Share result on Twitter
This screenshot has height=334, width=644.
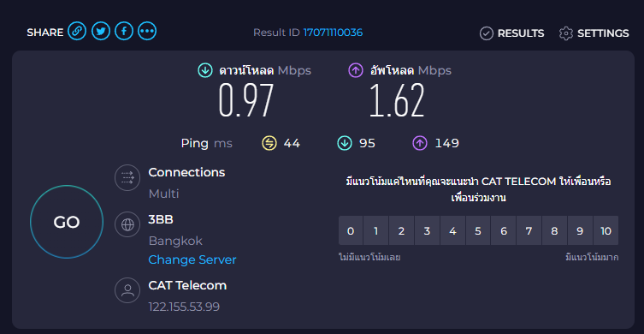pyautogui.click(x=101, y=32)
